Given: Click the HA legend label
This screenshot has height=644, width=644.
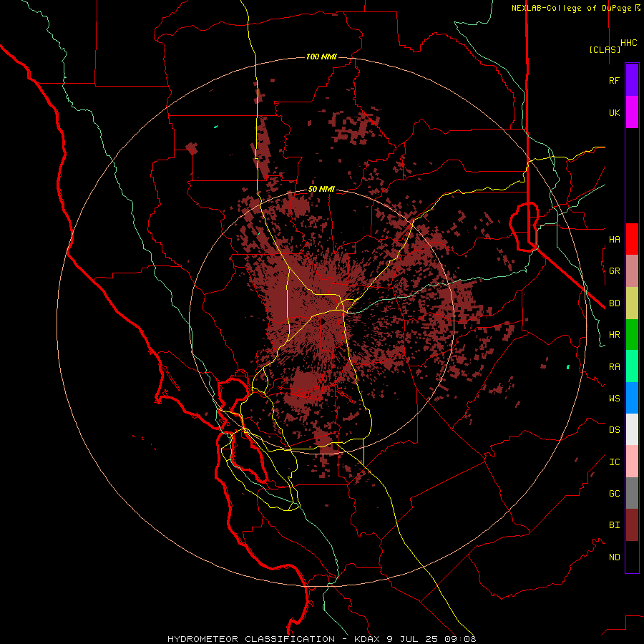Looking at the screenshot, I should (614, 239).
